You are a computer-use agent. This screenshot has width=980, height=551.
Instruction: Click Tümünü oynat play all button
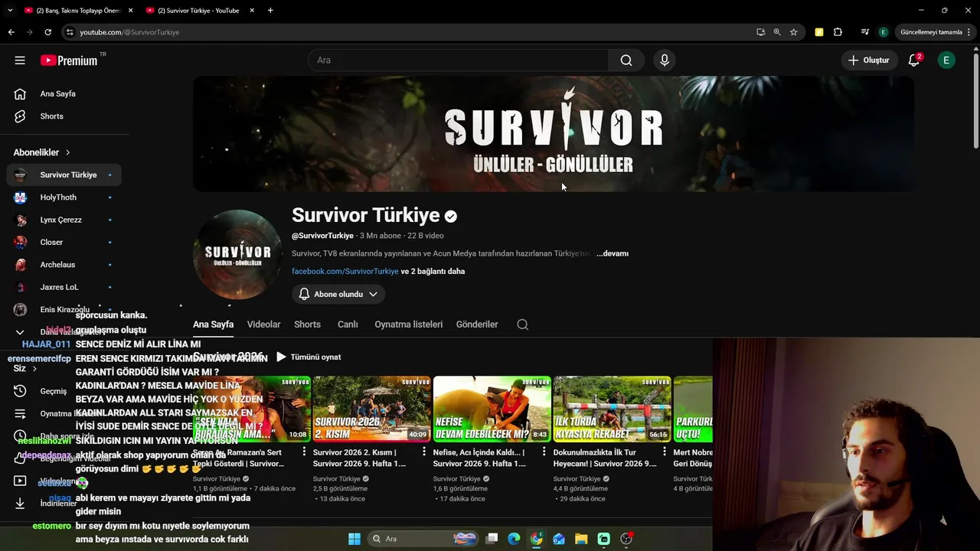pyautogui.click(x=309, y=357)
